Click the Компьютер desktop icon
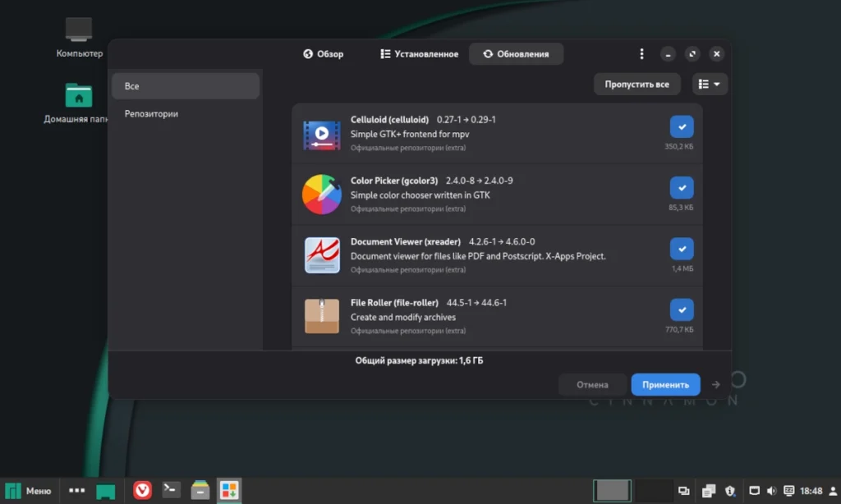The width and height of the screenshot is (841, 504). click(x=79, y=38)
